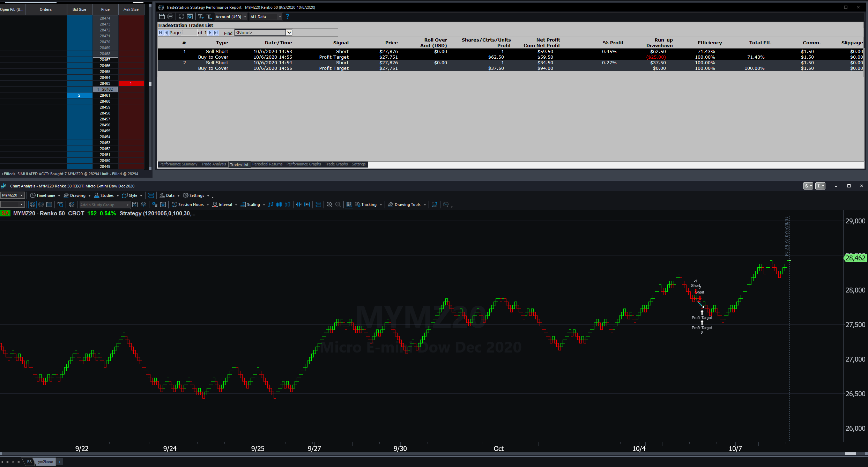Click the horizontal chart scrollbar thumb
This screenshot has width=868, height=467.
coord(850,454)
